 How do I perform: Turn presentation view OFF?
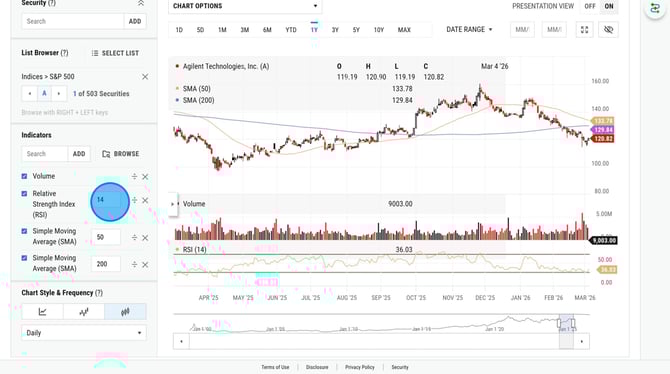[x=590, y=6]
